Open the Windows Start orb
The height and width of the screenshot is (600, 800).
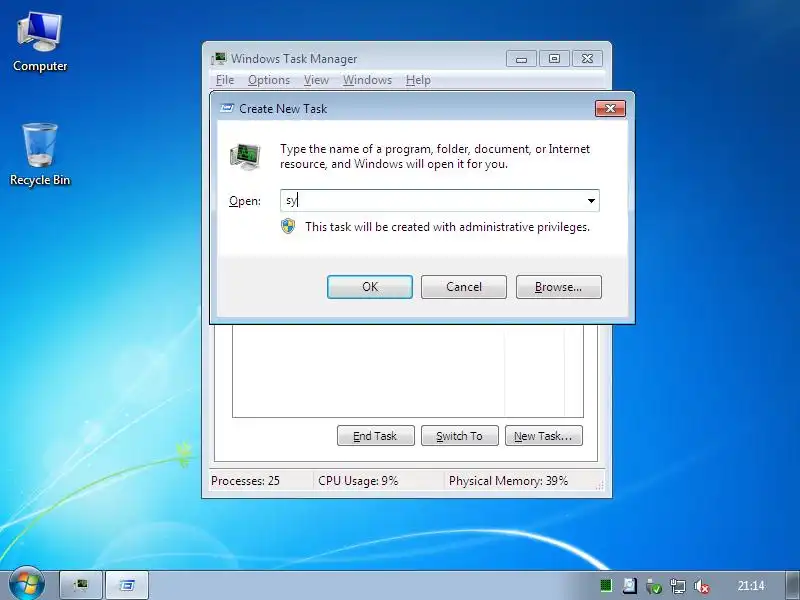coord(26,584)
